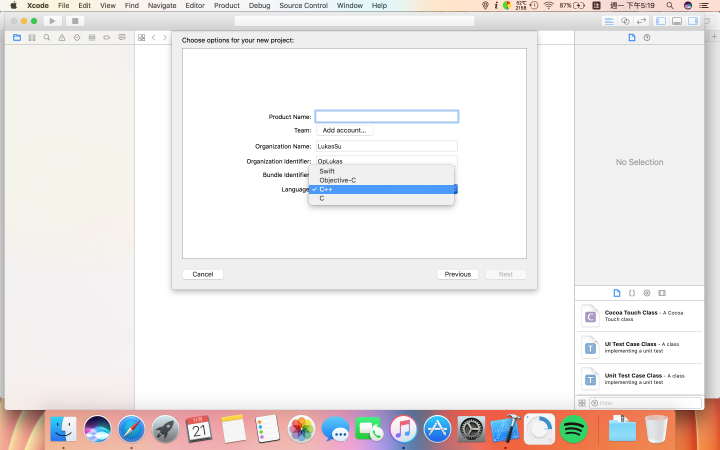Open the Find navigator magnifier icon
The width and height of the screenshot is (720, 450).
(x=47, y=38)
